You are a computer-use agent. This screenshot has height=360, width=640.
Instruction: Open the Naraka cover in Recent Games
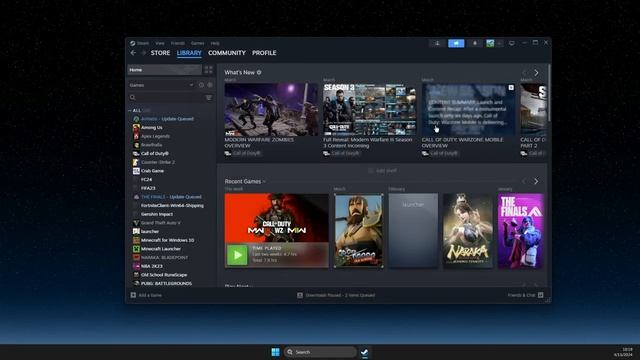click(x=468, y=231)
